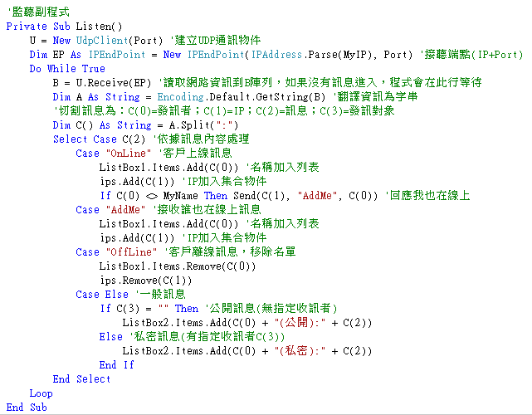532x415 pixels.
Task: Click the comment '回應我也在線上
Action: point(427,195)
